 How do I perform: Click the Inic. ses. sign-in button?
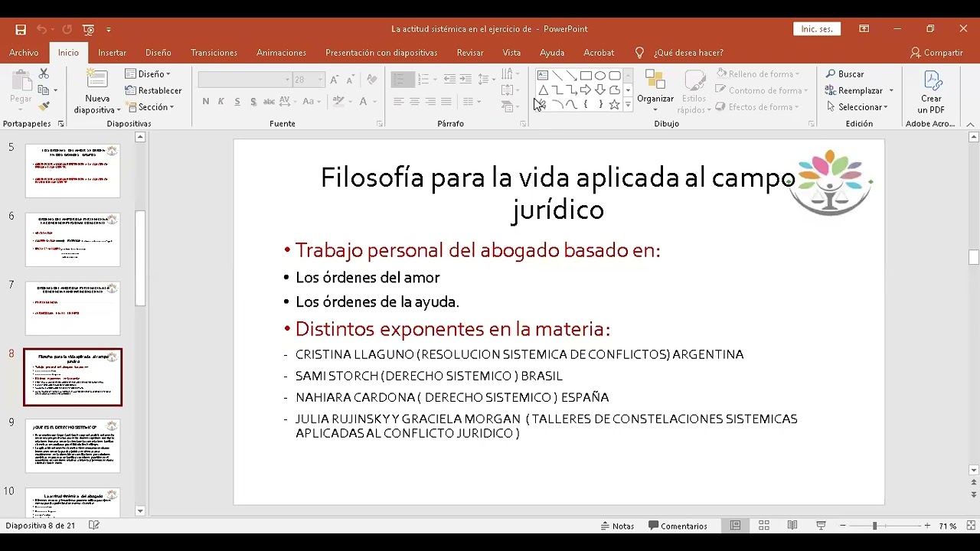coord(817,29)
